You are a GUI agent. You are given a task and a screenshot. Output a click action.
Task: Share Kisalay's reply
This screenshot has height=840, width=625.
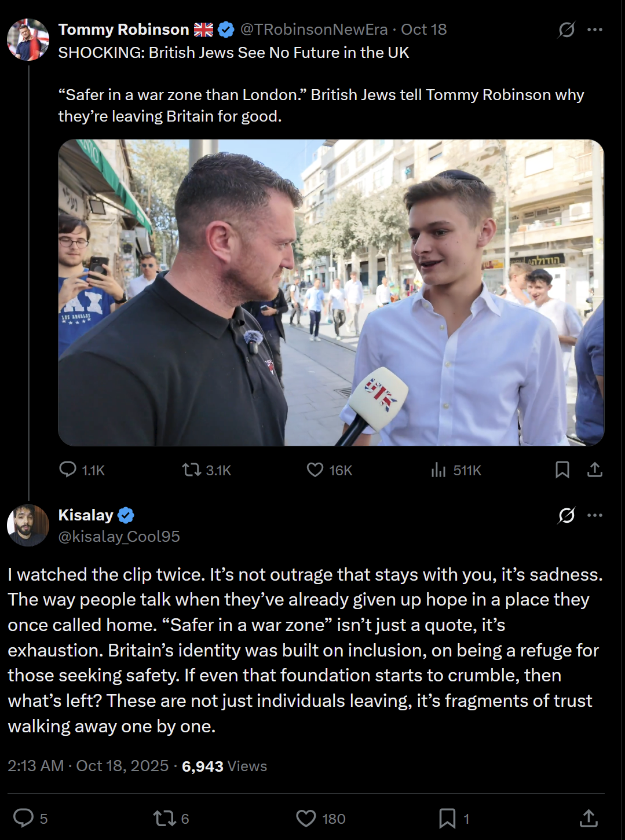(x=589, y=818)
